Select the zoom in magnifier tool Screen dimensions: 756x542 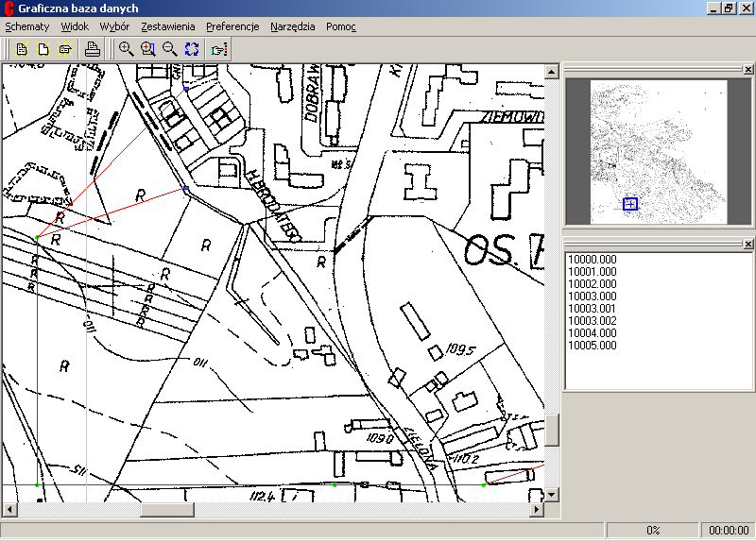coord(126,49)
